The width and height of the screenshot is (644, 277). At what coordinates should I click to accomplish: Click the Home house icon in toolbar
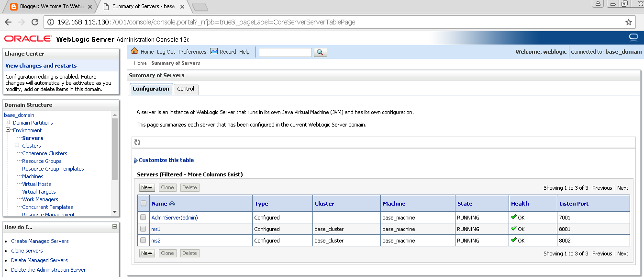coord(134,51)
